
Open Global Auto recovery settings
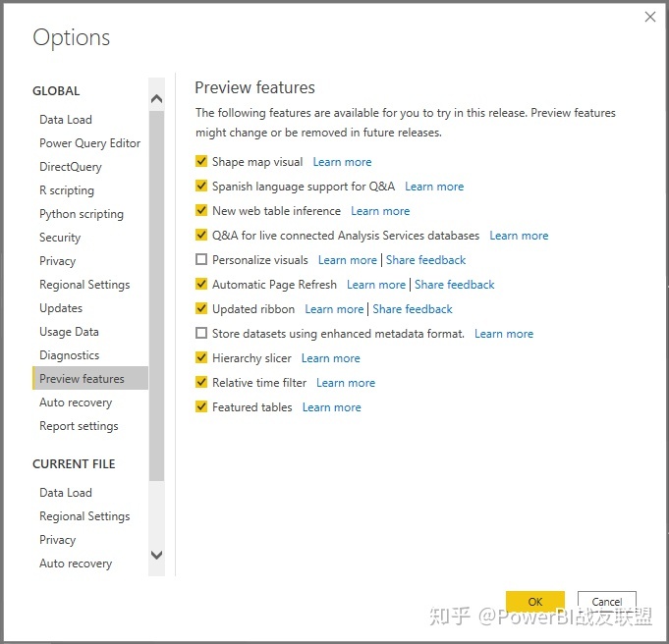tap(76, 402)
